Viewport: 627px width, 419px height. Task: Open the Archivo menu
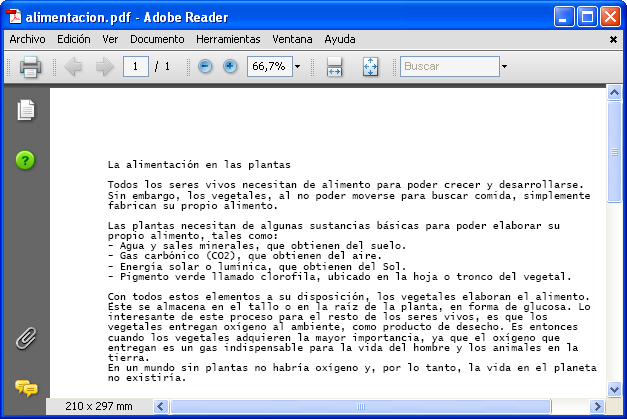[27, 39]
